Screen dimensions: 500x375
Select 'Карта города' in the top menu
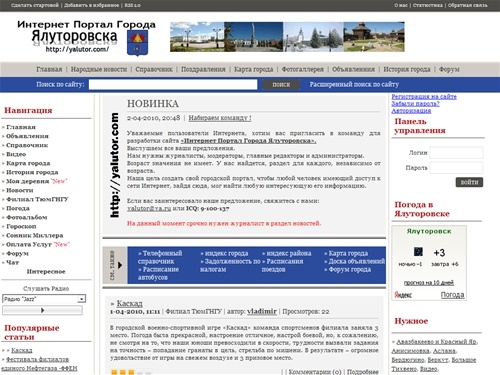coord(253,69)
